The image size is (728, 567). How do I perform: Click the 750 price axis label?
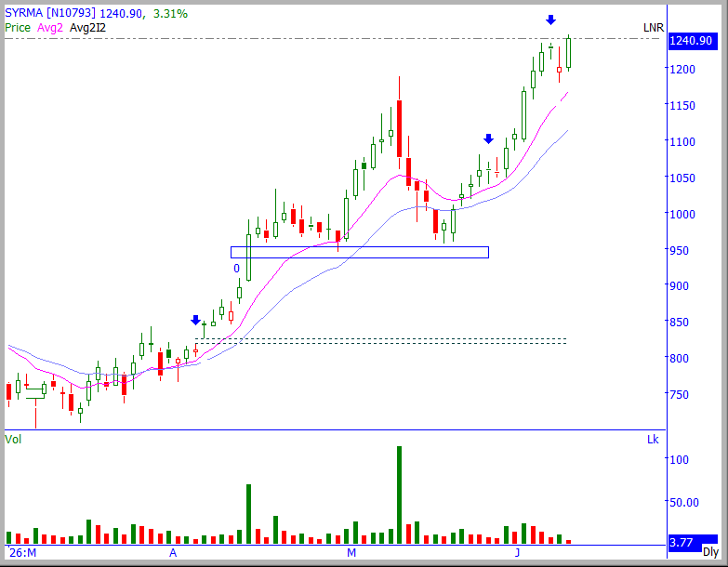pyautogui.click(x=679, y=394)
